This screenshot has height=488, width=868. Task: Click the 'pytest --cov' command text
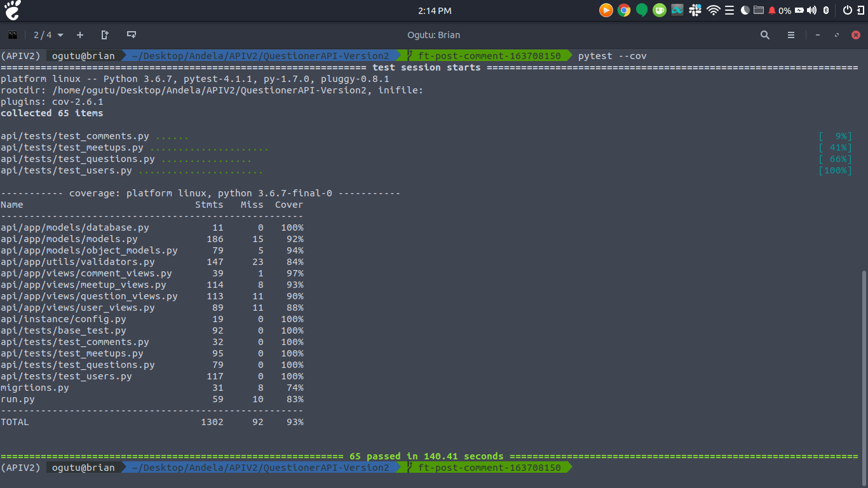pos(612,56)
